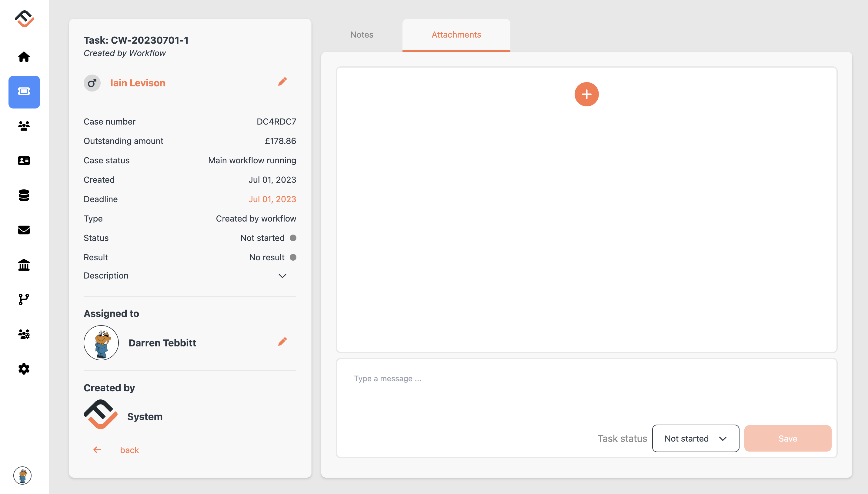868x494 pixels.
Task: Click the add attachment plus button
Action: [x=587, y=94]
